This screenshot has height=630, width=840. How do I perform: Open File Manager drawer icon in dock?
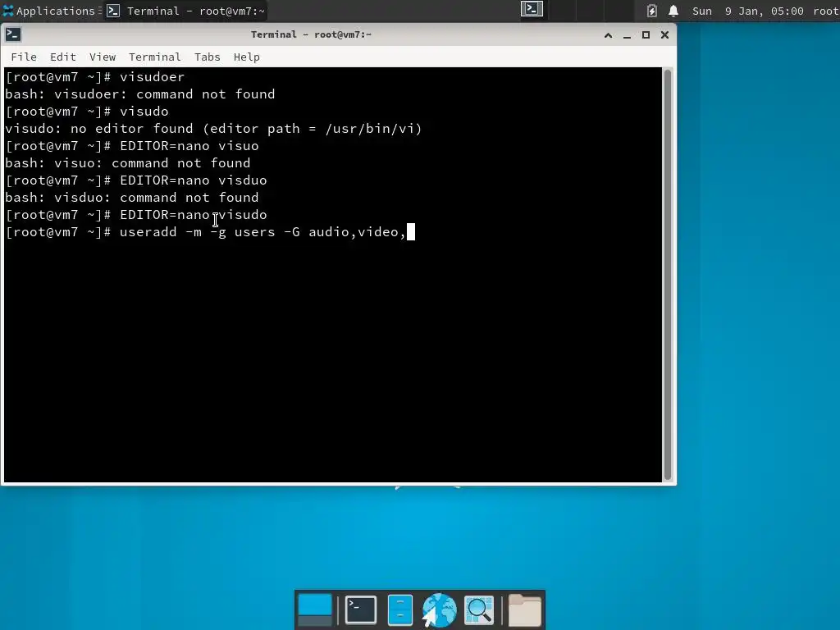399,609
